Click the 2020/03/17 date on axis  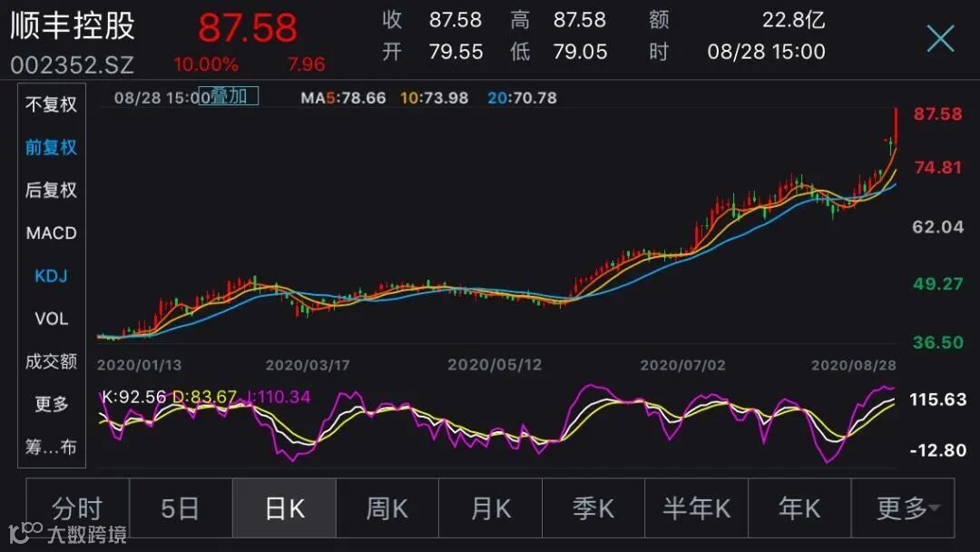[x=308, y=365]
